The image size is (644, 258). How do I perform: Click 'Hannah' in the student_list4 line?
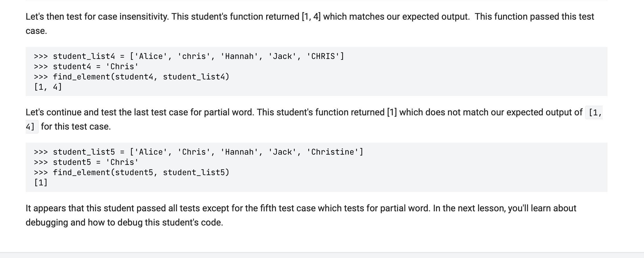(239, 56)
